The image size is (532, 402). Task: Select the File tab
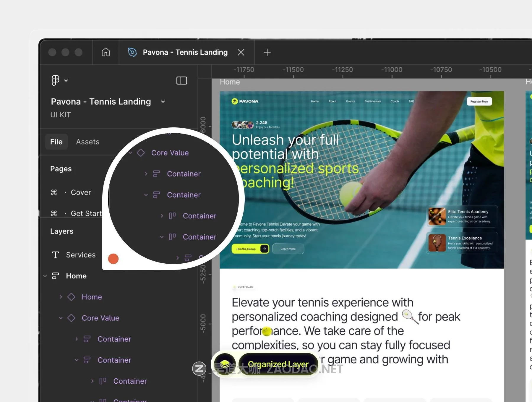(56, 142)
